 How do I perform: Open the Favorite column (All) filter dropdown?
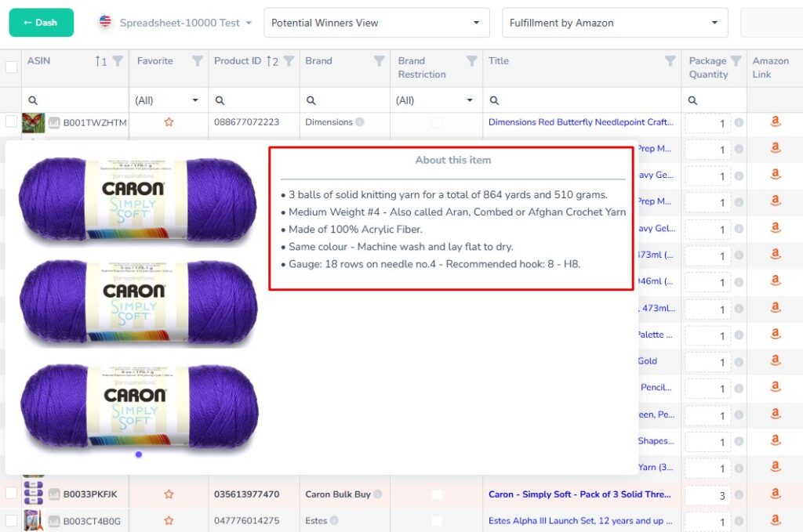pyautogui.click(x=169, y=100)
